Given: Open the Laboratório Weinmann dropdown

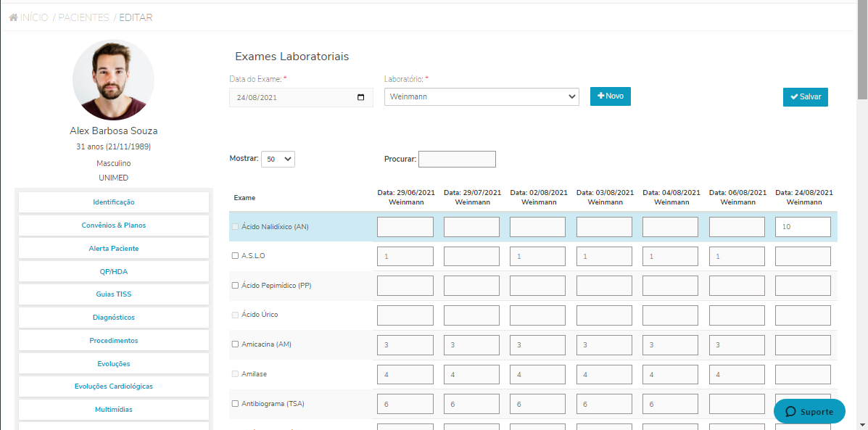Looking at the screenshot, I should click(x=481, y=97).
